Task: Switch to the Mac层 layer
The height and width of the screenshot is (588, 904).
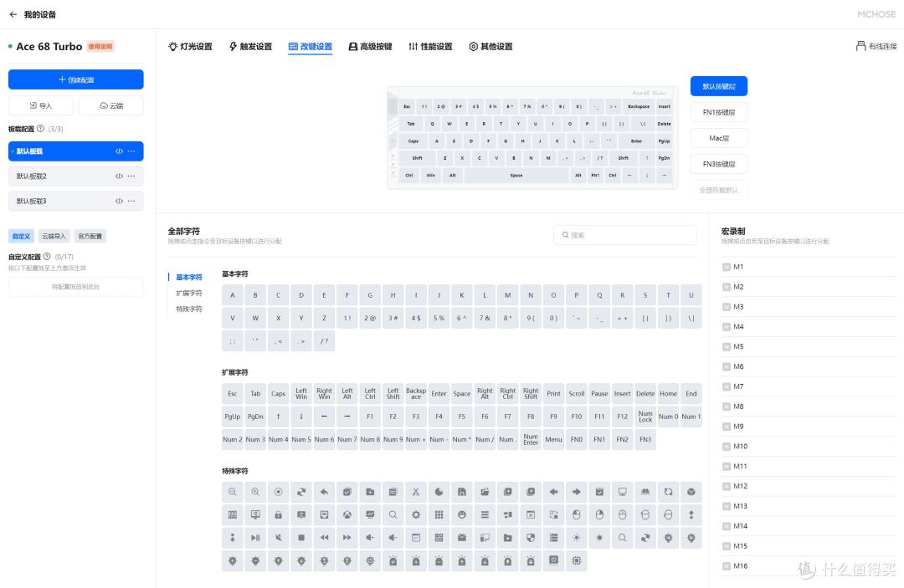Action: tap(719, 138)
